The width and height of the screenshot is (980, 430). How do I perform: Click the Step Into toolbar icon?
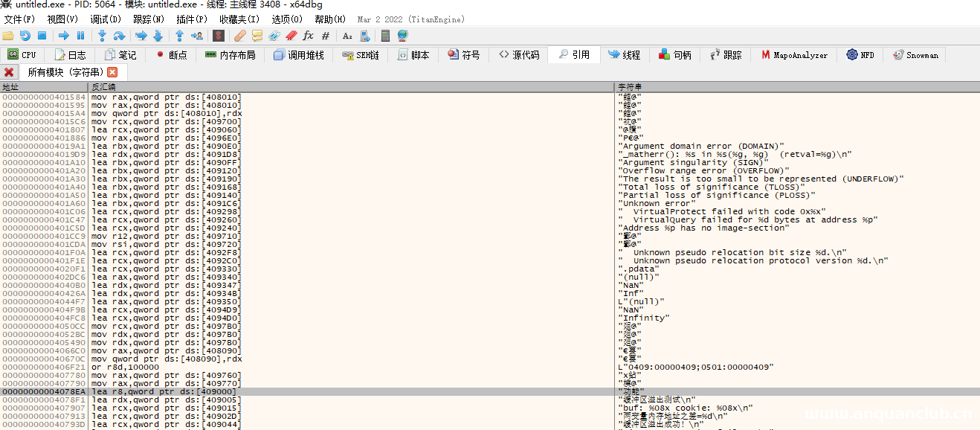[103, 36]
